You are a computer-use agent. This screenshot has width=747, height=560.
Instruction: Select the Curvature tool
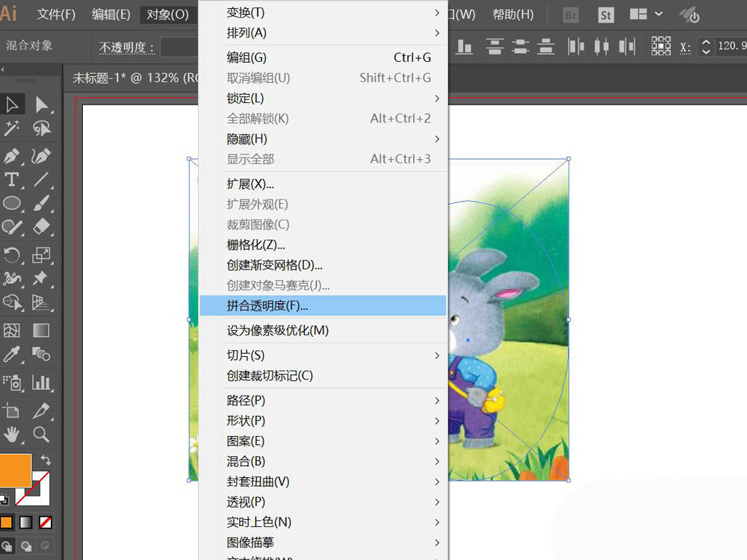pos(42,156)
